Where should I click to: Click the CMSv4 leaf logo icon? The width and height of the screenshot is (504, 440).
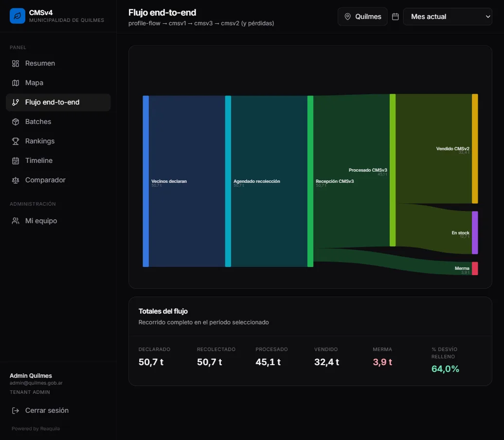point(18,16)
